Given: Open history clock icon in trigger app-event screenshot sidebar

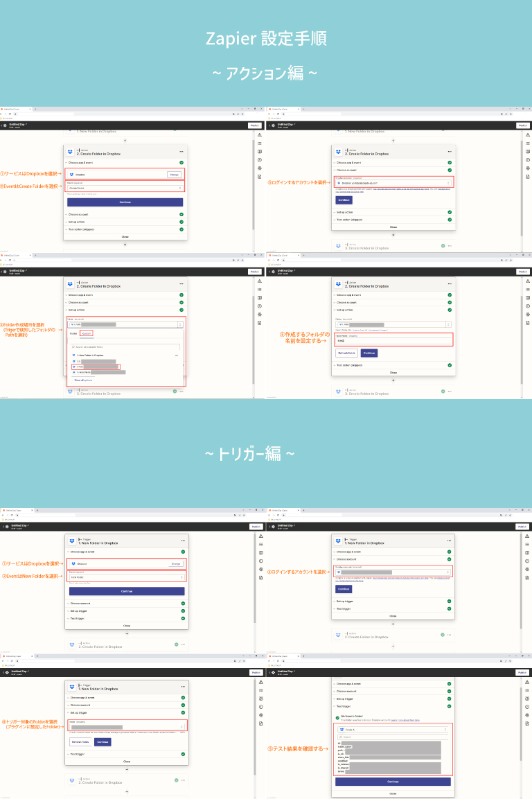Looking at the screenshot, I should (x=261, y=561).
